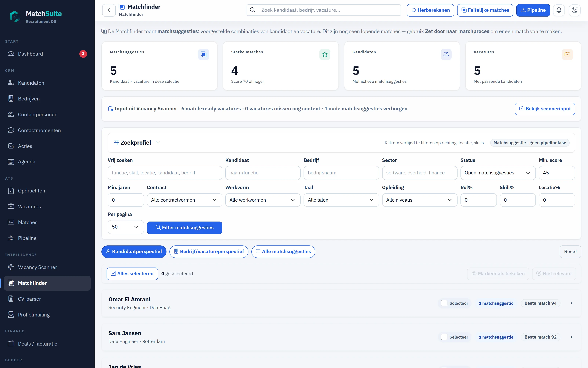The height and width of the screenshot is (368, 588).
Task: Open Acties in the sidebar
Action: tap(47, 146)
